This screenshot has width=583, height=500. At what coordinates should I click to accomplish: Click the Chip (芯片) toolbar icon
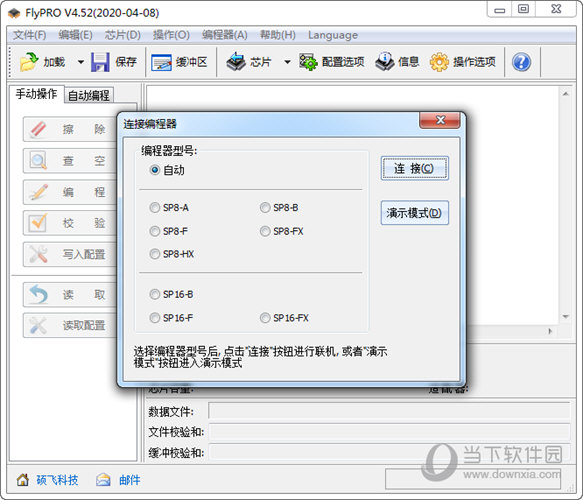[x=236, y=62]
